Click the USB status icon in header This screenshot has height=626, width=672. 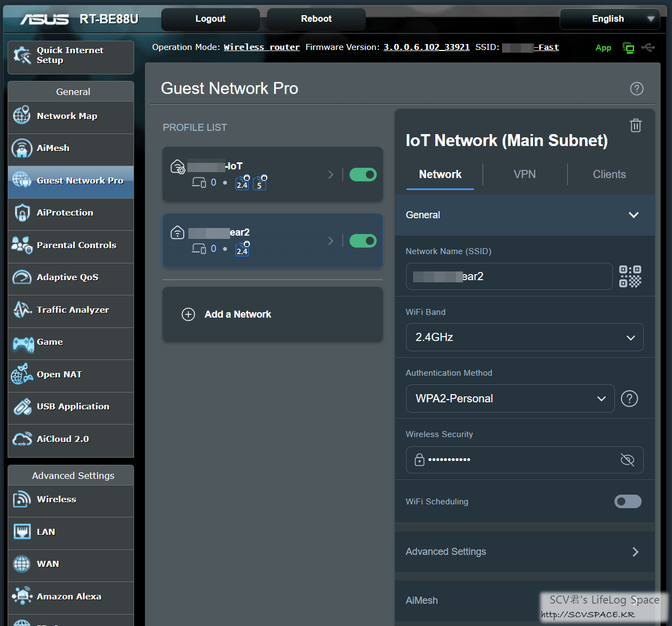click(648, 48)
